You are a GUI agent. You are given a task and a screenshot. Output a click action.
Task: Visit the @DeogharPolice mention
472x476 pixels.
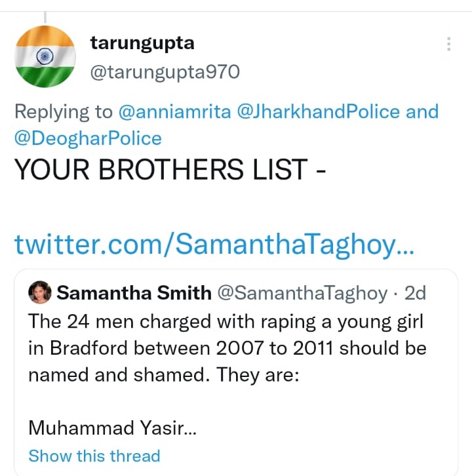(x=88, y=138)
